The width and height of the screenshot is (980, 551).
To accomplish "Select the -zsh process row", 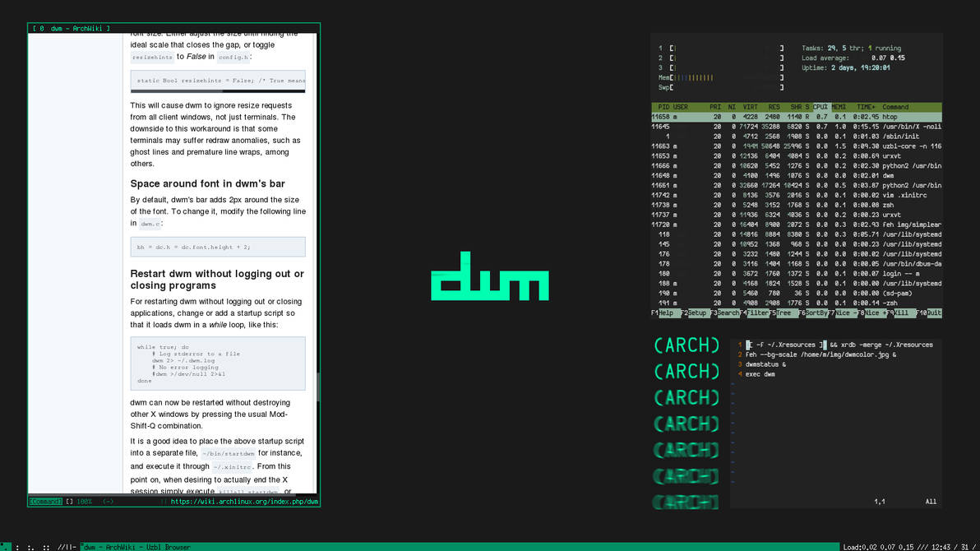I will [796, 303].
